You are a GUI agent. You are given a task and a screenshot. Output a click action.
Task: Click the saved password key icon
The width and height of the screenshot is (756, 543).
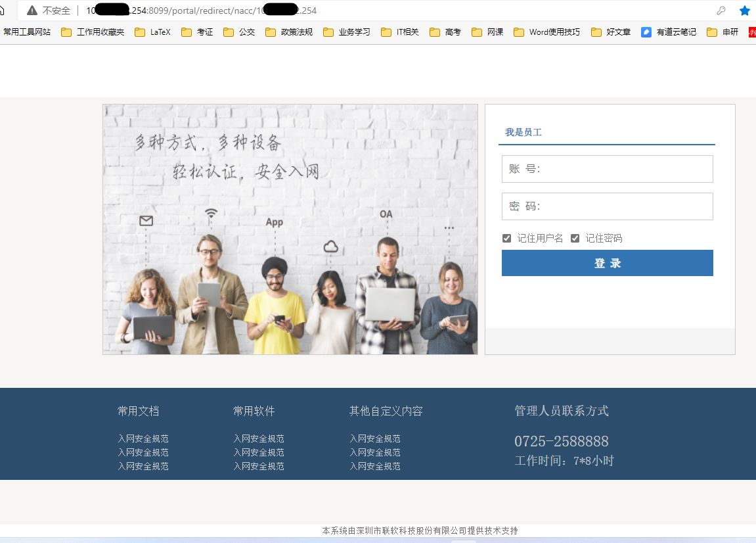[721, 11]
